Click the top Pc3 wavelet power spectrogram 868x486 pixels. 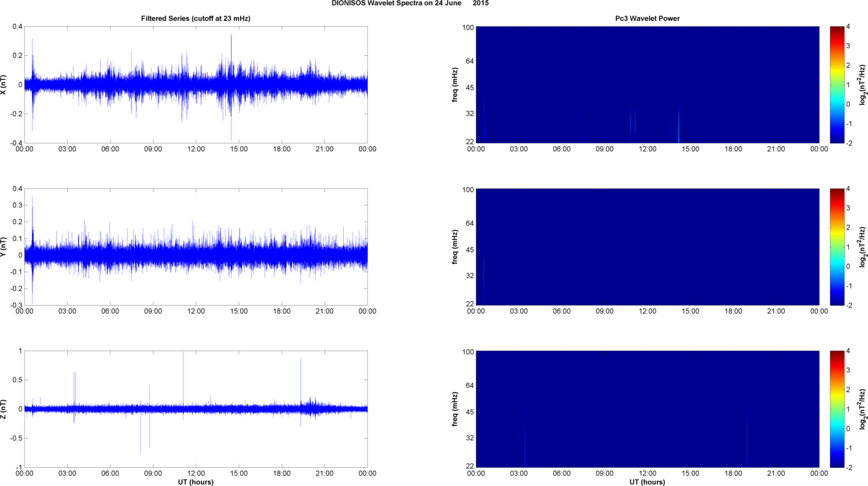point(647,85)
